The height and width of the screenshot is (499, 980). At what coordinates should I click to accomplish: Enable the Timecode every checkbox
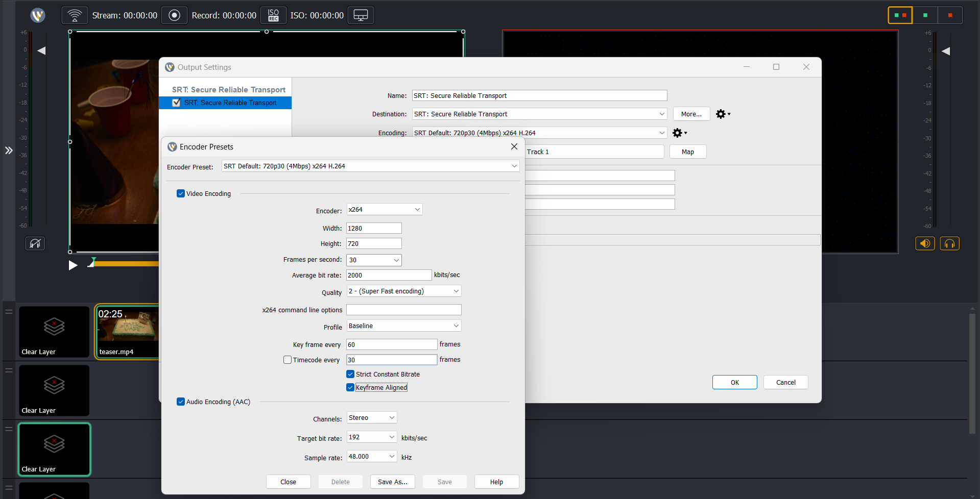[x=288, y=360]
